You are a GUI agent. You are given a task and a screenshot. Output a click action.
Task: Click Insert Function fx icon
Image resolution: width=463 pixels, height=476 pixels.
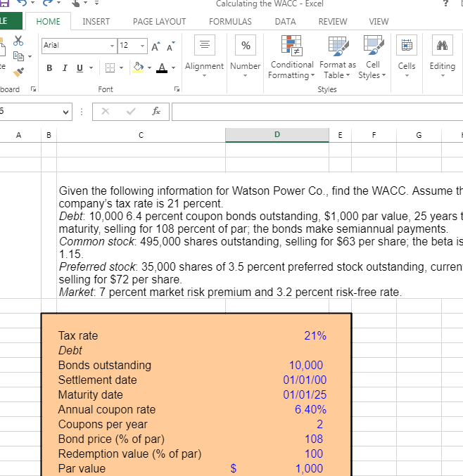[x=156, y=112]
